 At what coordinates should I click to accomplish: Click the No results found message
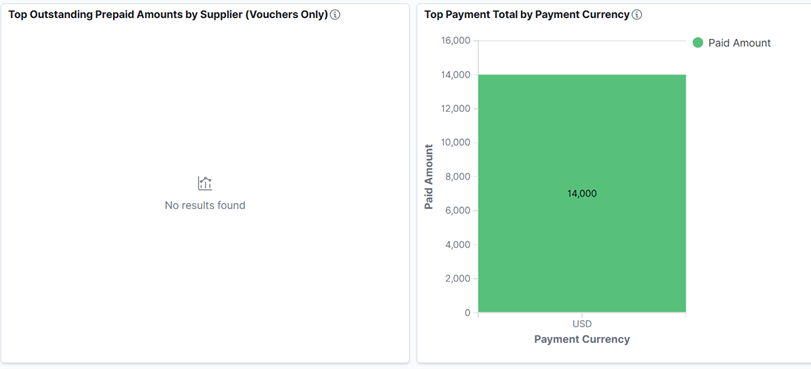(205, 205)
